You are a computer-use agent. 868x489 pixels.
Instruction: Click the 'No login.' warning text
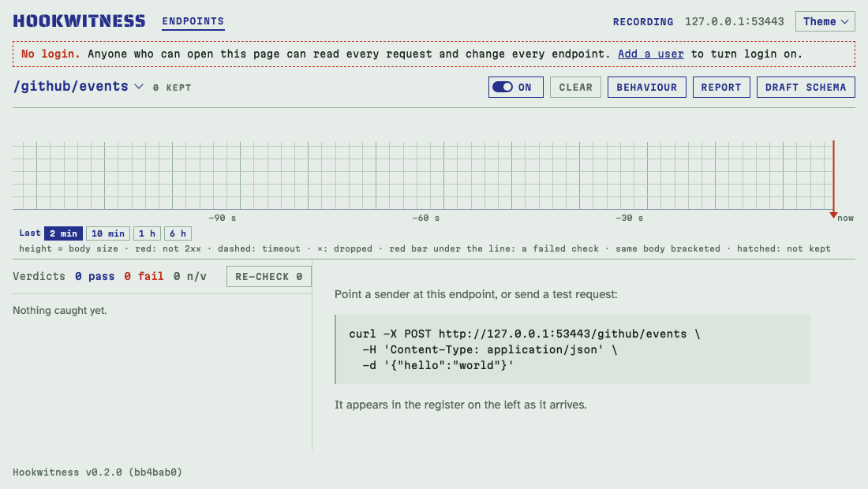click(x=51, y=54)
